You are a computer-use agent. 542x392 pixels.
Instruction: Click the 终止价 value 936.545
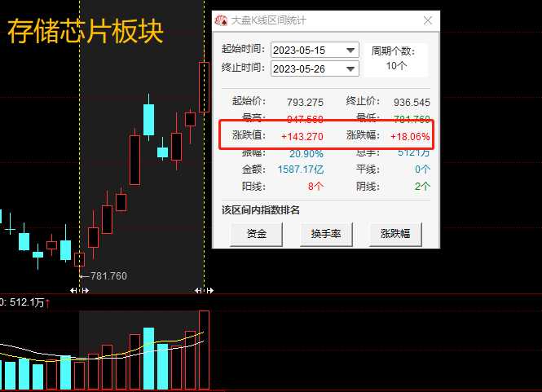[x=412, y=103]
